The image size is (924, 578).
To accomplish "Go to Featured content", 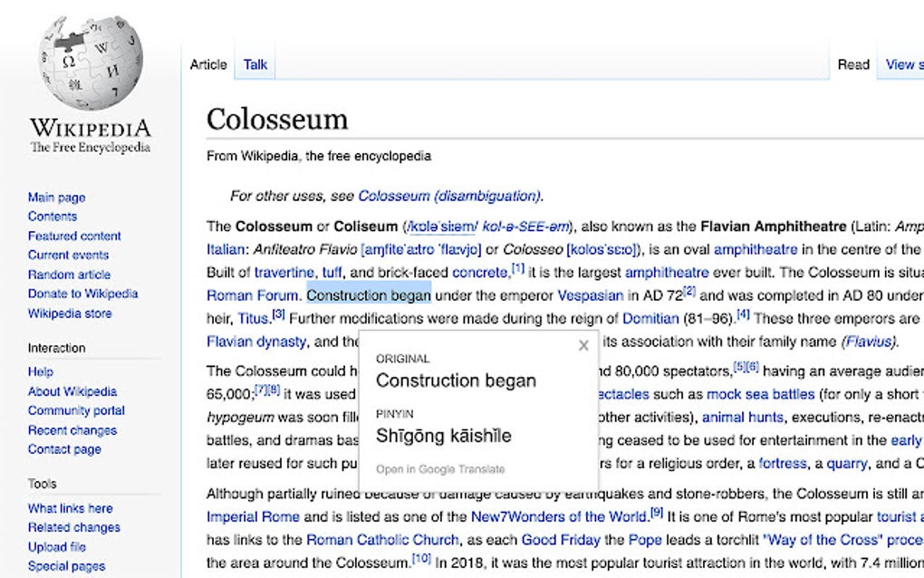I will pos(74,236).
